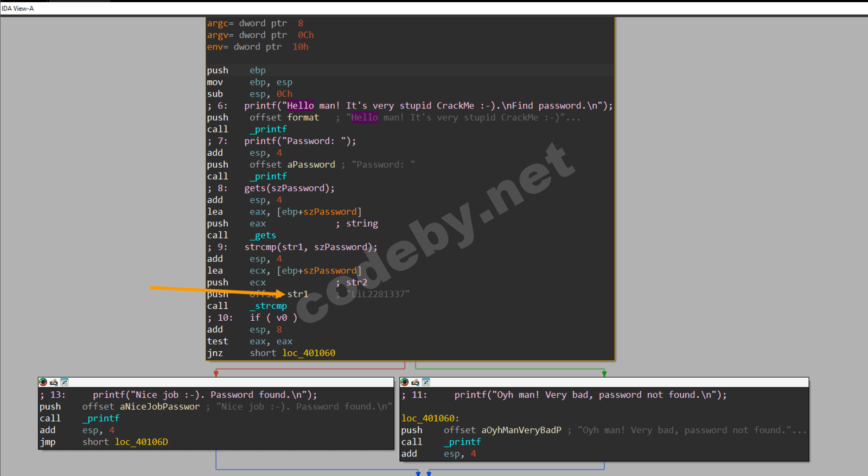Click the offset format operand
The width and height of the screenshot is (868, 476).
tap(284, 118)
